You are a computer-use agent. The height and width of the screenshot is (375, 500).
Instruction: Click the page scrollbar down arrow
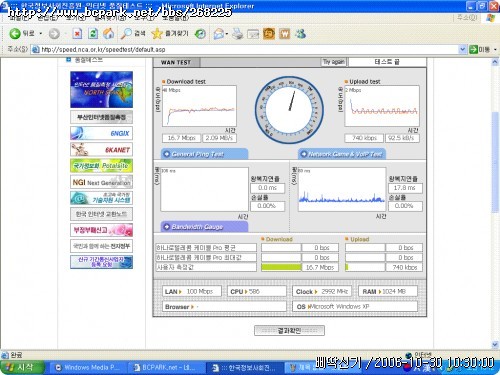(495, 344)
